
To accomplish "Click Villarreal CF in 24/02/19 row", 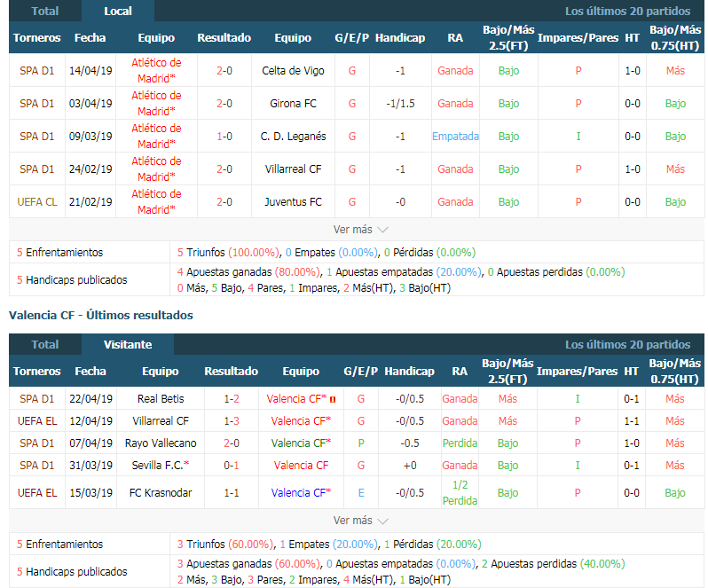I will click(293, 169).
